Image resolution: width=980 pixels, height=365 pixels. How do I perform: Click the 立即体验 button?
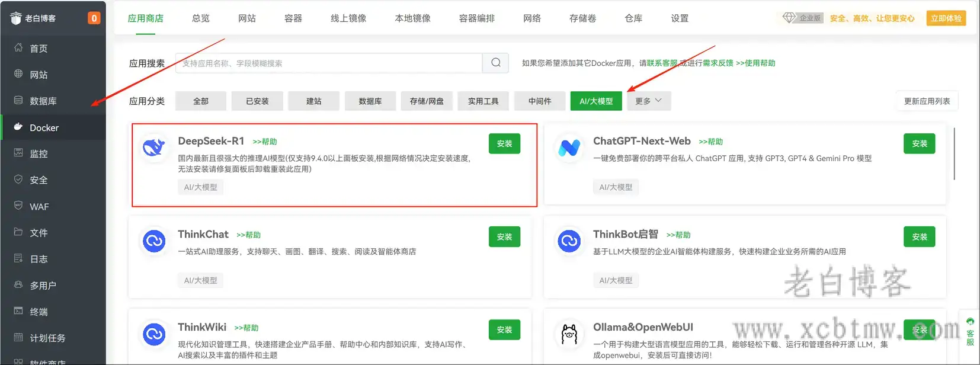pos(946,18)
